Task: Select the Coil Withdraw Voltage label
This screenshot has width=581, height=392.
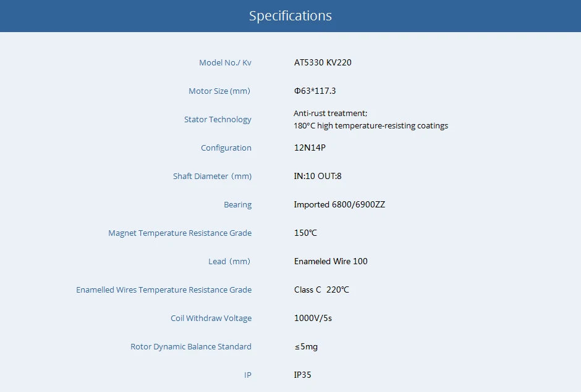Action: 211,318
